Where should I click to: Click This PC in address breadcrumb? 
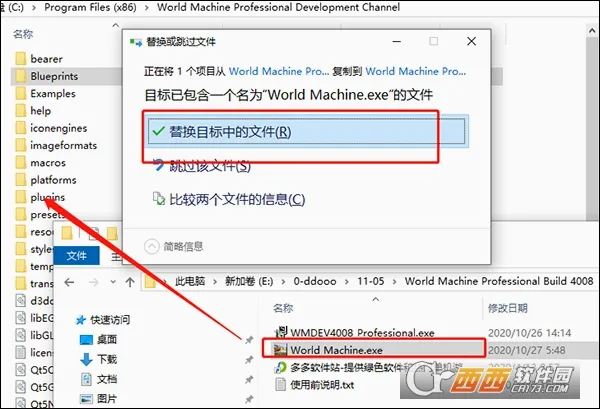[190, 281]
